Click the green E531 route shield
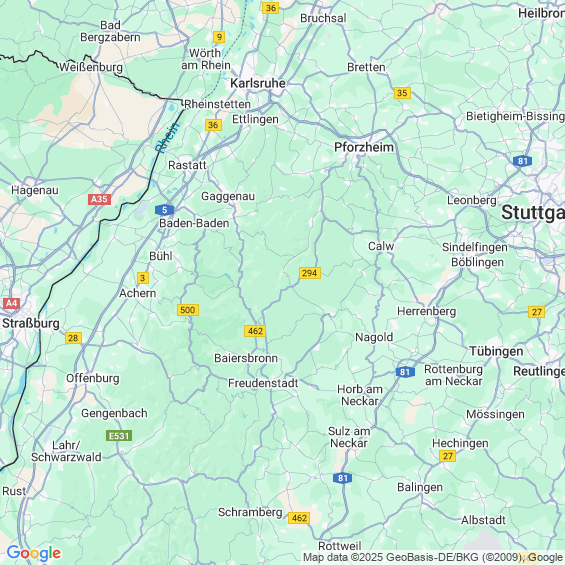This screenshot has height=565, width=565. 119,436
